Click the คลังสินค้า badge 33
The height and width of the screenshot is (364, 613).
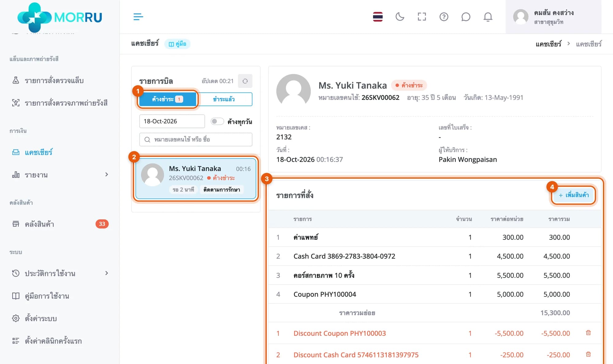pos(102,224)
